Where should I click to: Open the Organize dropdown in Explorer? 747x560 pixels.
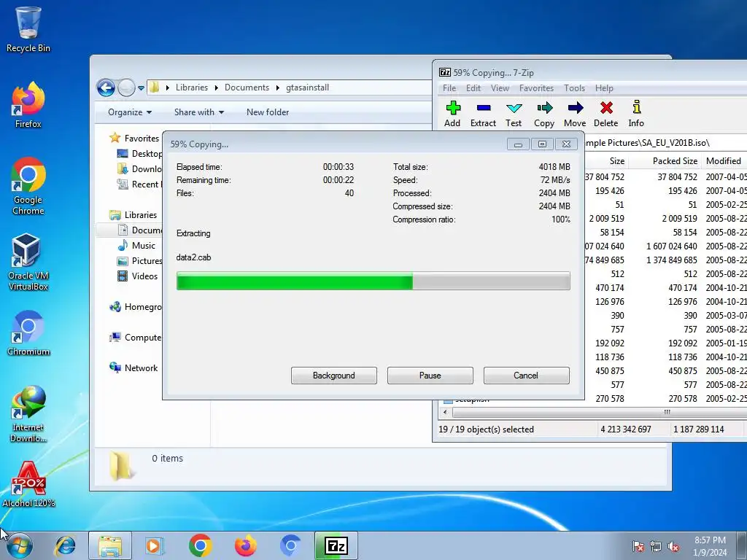[x=130, y=112]
